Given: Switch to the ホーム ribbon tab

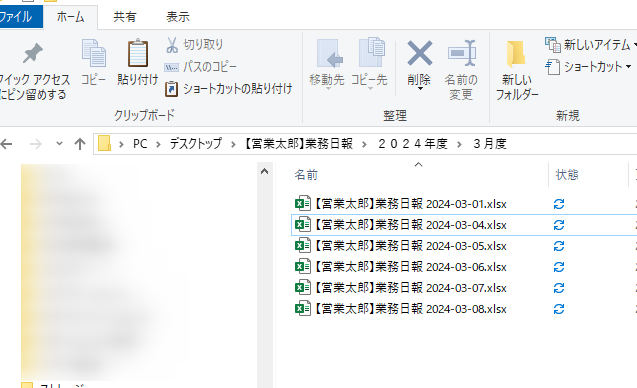Looking at the screenshot, I should click(70, 17).
